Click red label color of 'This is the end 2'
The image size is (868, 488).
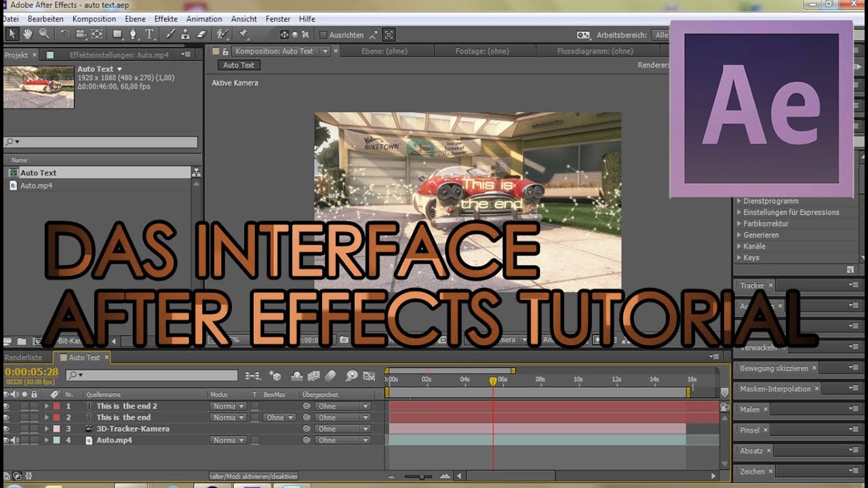tap(56, 406)
